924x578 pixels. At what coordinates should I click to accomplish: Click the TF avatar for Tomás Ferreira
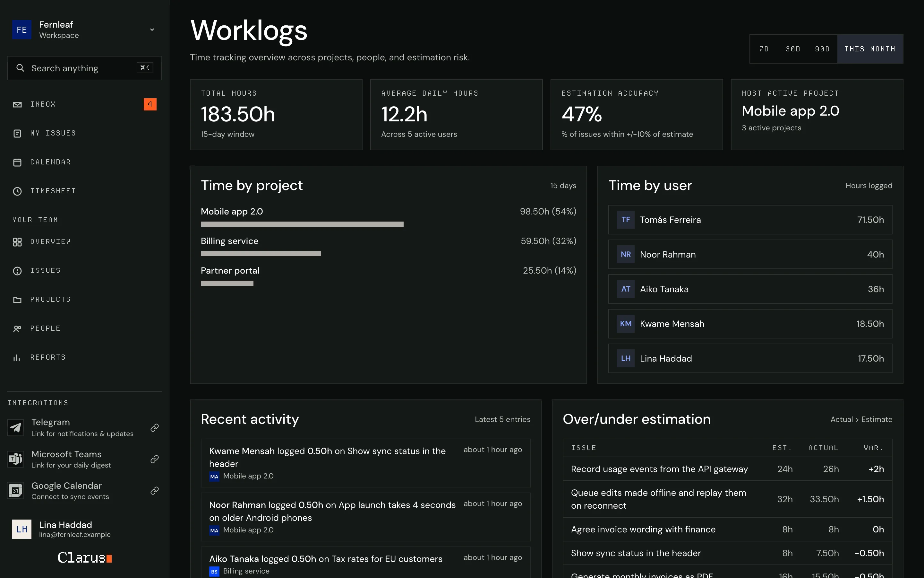(625, 220)
